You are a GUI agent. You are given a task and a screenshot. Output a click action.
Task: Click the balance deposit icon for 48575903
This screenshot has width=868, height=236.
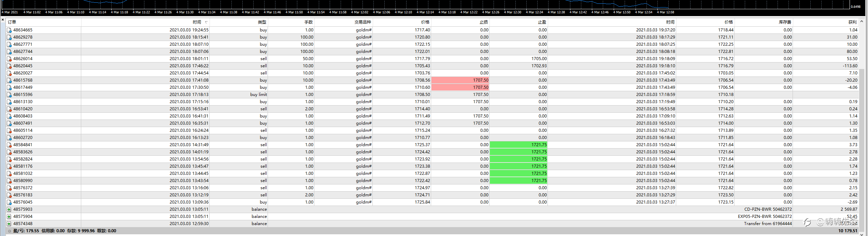9,209
